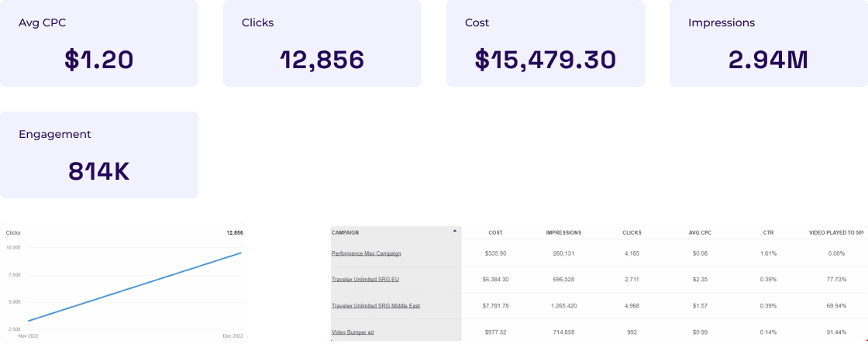Screen dimensions: 868x344
Task: Select the Engagement card showing 814K
Action: pyautogui.click(x=99, y=155)
